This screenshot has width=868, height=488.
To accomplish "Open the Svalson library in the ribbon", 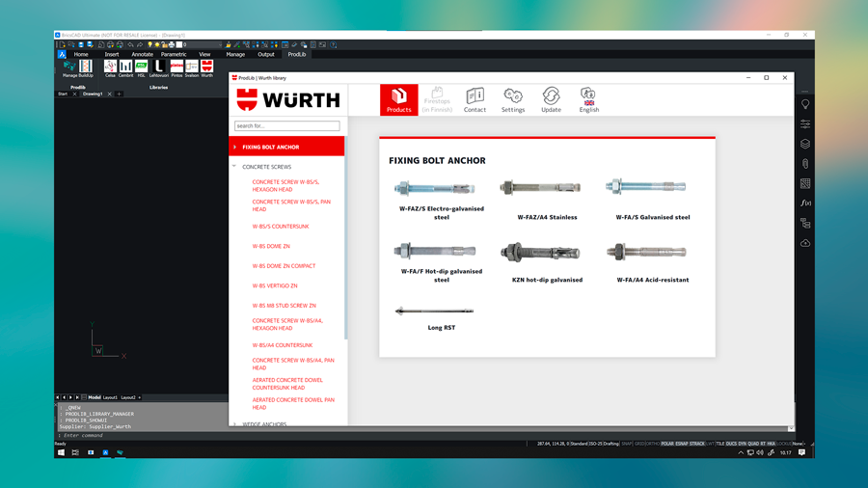I will [192, 68].
